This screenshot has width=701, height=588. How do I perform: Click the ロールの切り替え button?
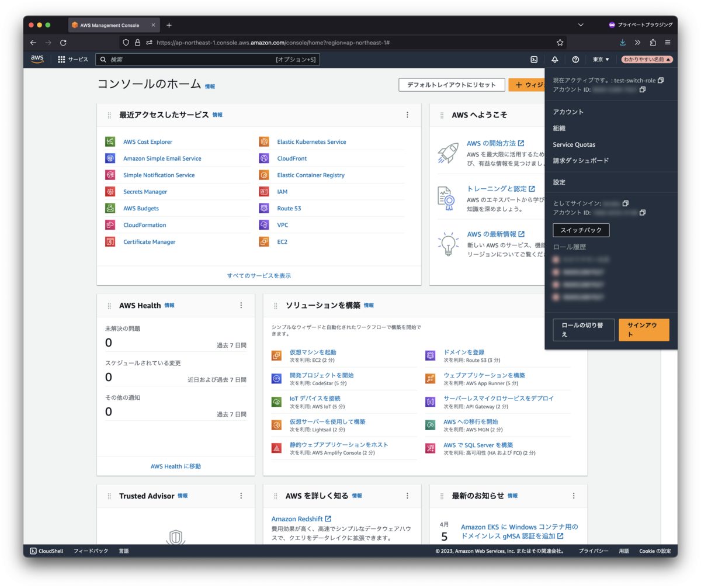[584, 330]
